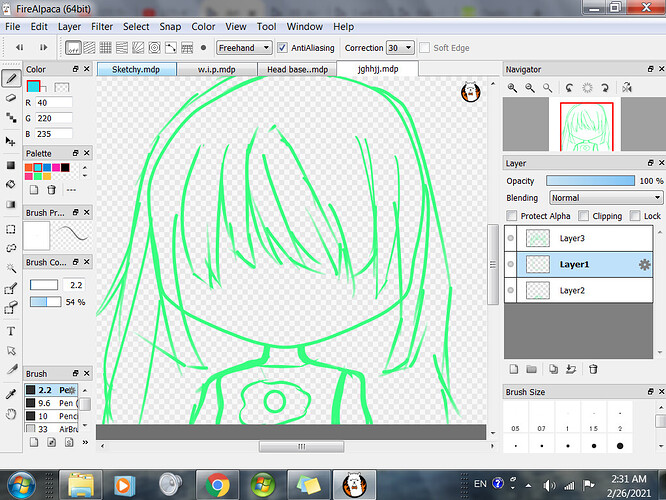Toggle visibility of Layer3

point(511,238)
